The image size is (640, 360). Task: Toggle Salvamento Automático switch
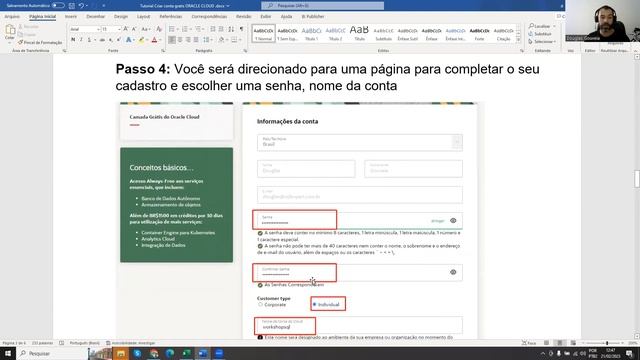[58, 6]
